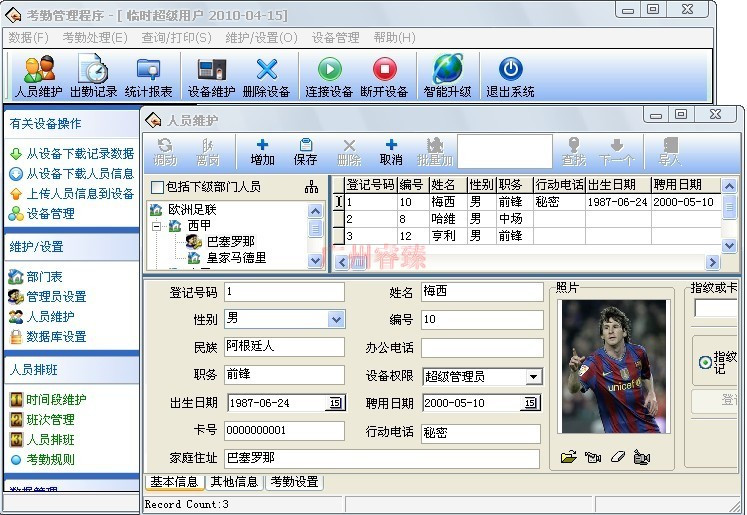Click the 考勤规则 sidebar link
The width and height of the screenshot is (747, 515).
click(50, 460)
